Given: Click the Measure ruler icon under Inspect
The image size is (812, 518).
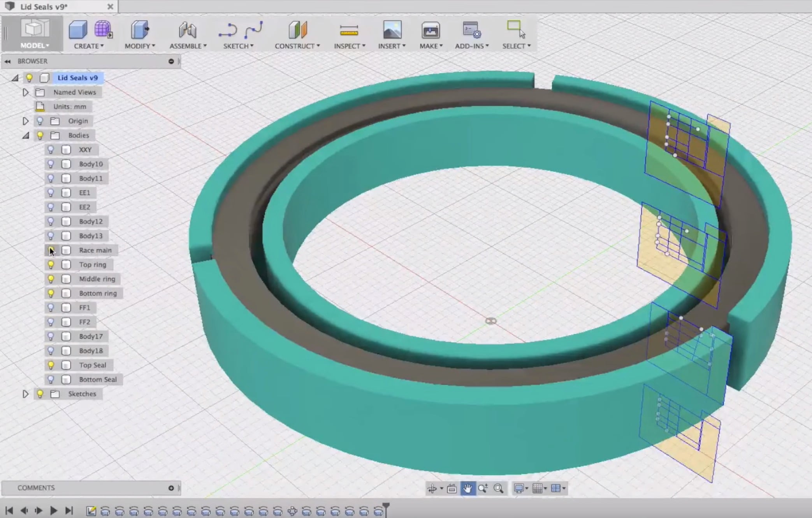Looking at the screenshot, I should click(349, 31).
